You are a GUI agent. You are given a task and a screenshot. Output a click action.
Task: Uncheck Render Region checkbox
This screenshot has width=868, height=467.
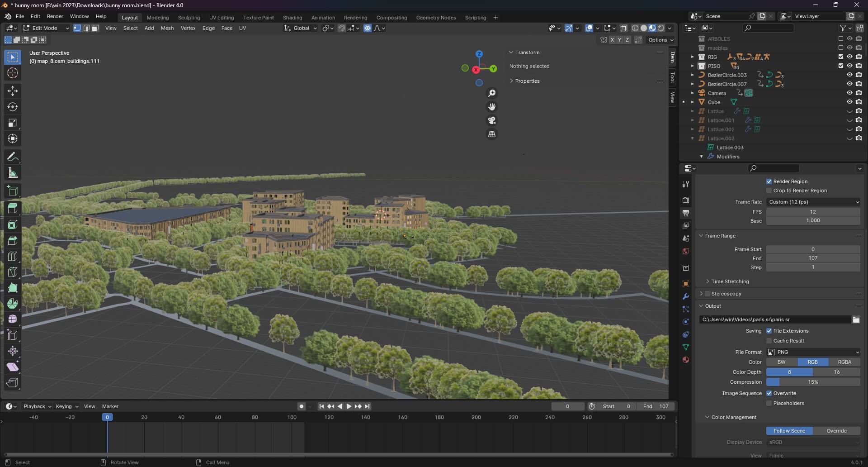[x=769, y=181]
